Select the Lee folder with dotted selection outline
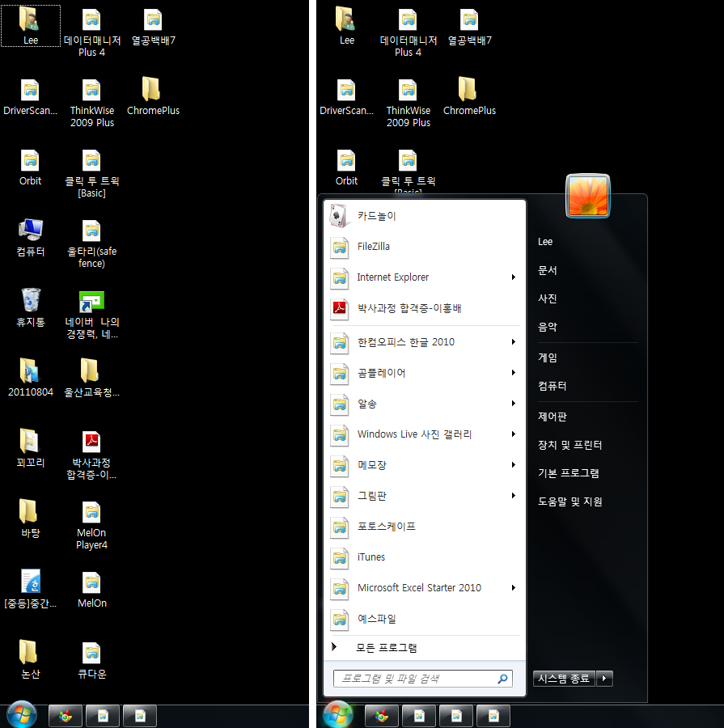724x728 pixels. click(31, 26)
